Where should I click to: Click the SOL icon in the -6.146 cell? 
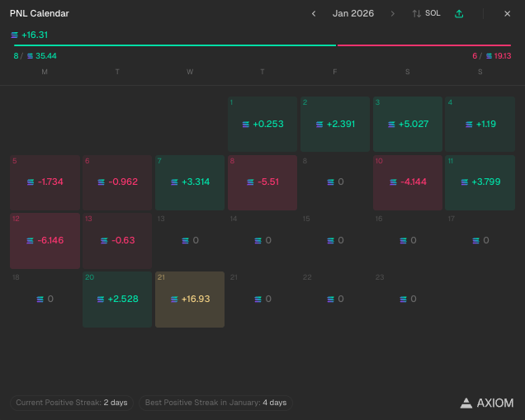click(31, 241)
